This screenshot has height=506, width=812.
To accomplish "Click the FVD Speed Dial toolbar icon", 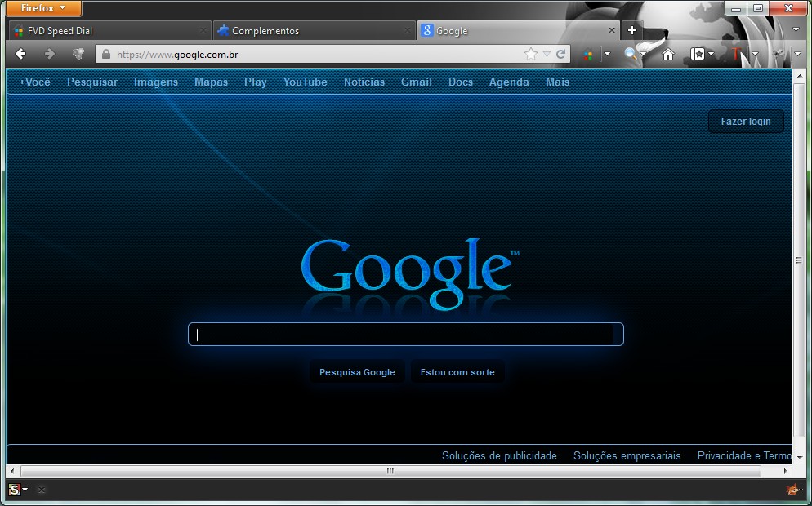I will (x=588, y=55).
